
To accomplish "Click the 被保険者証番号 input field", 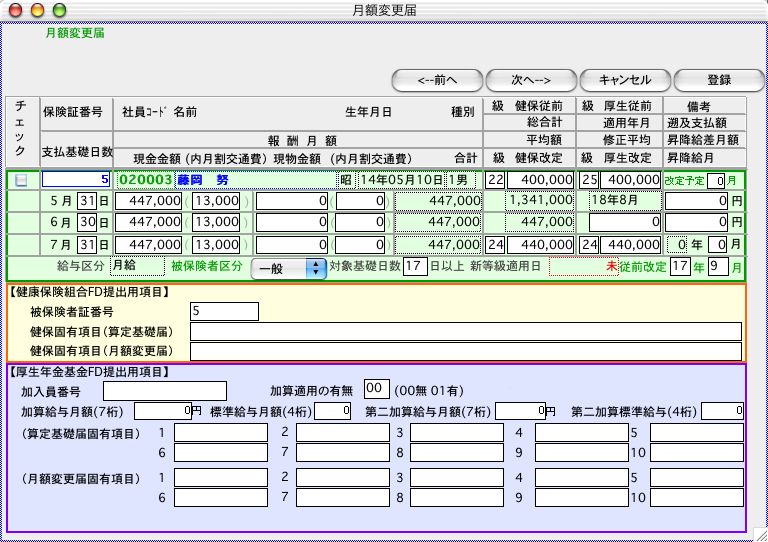I will tap(224, 312).
